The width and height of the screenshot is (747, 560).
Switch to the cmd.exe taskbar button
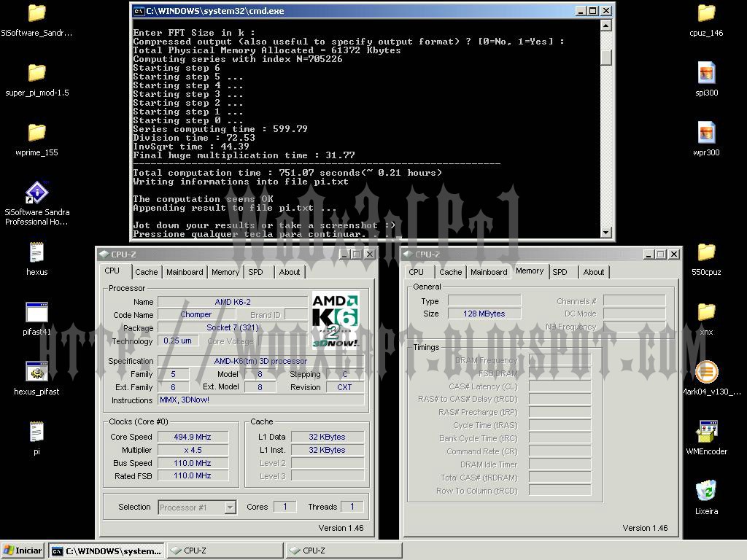pyautogui.click(x=107, y=551)
